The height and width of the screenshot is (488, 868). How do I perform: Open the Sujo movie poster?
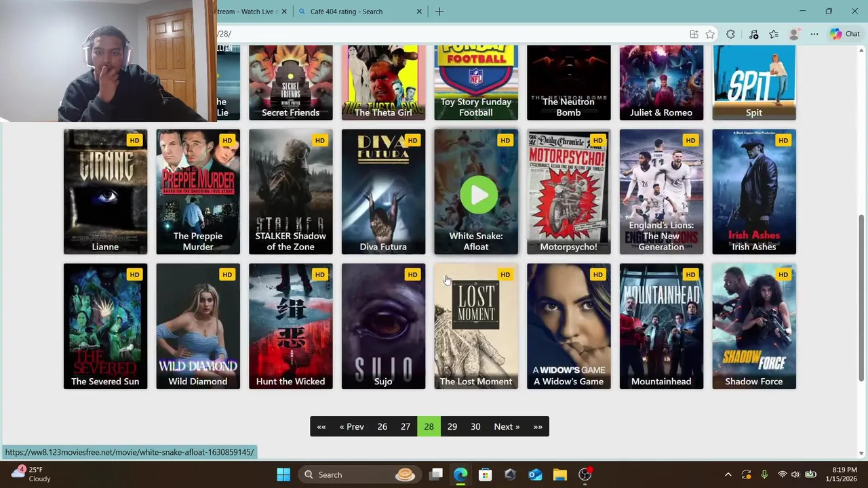383,326
